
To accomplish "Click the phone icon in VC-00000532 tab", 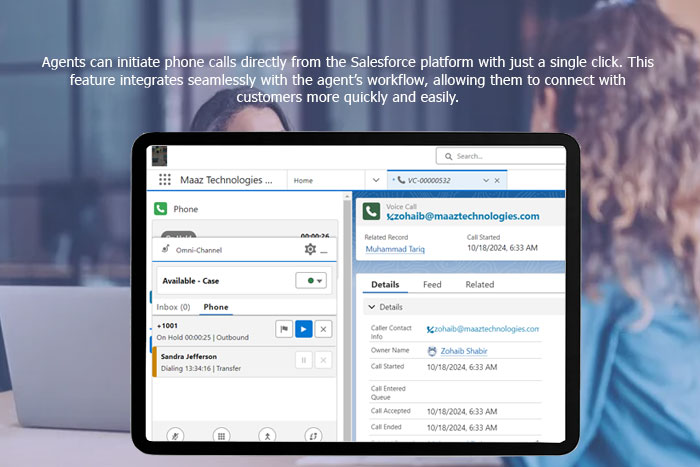I will [401, 180].
